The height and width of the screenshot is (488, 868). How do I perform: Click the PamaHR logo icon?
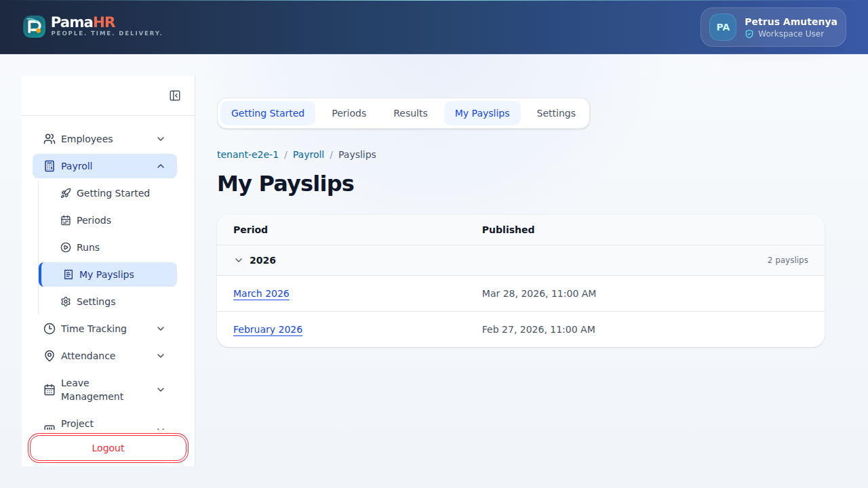point(34,26)
